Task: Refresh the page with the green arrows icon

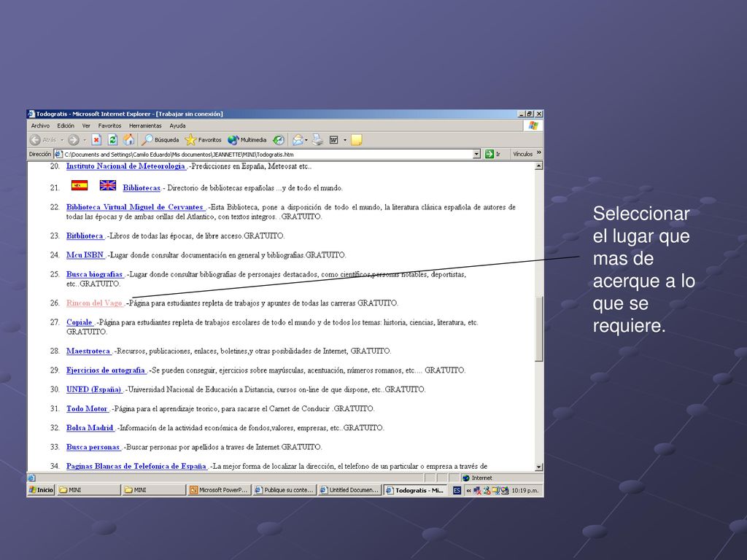Action: [112, 140]
